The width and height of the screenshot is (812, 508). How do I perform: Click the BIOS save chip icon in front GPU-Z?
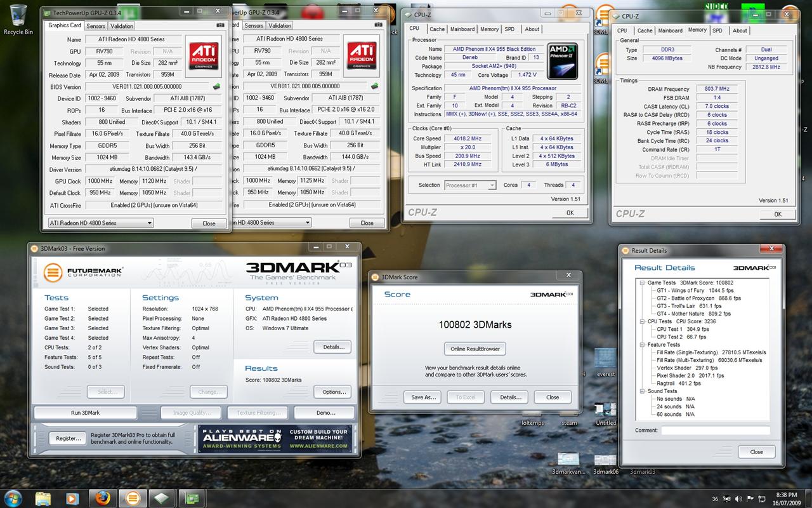coord(216,86)
